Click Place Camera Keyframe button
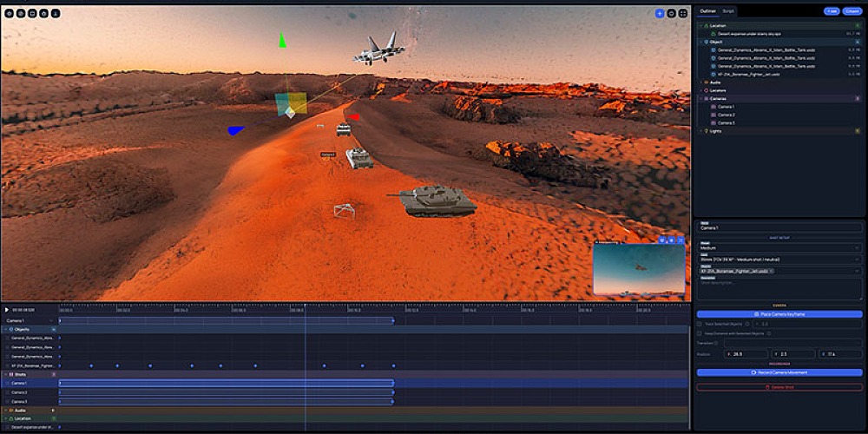Screen dimensions: 868x434 pyautogui.click(x=779, y=314)
